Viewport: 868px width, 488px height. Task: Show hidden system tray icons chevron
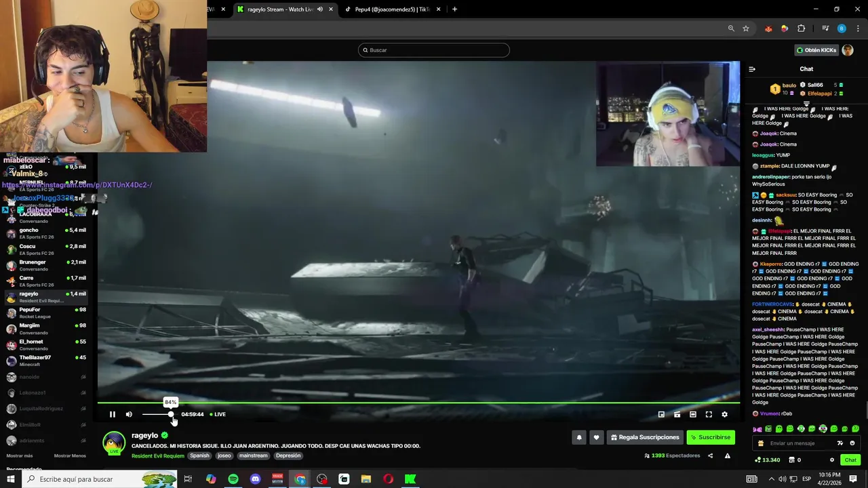tap(770, 479)
